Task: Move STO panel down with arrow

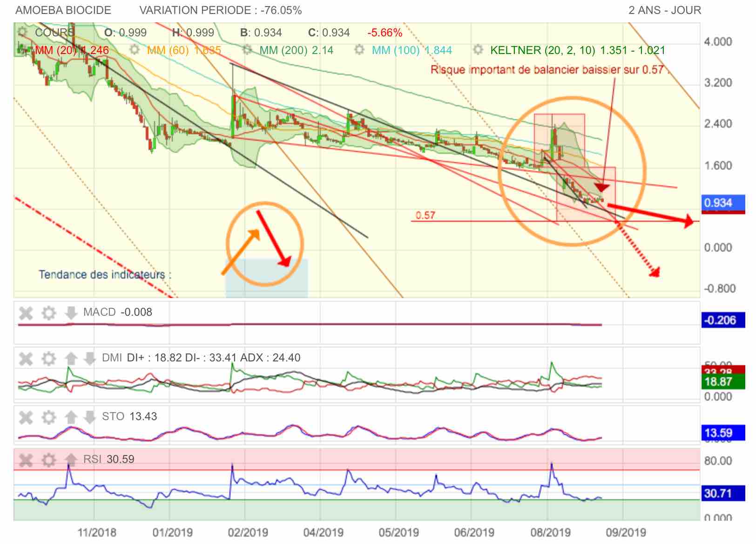Action: (89, 417)
